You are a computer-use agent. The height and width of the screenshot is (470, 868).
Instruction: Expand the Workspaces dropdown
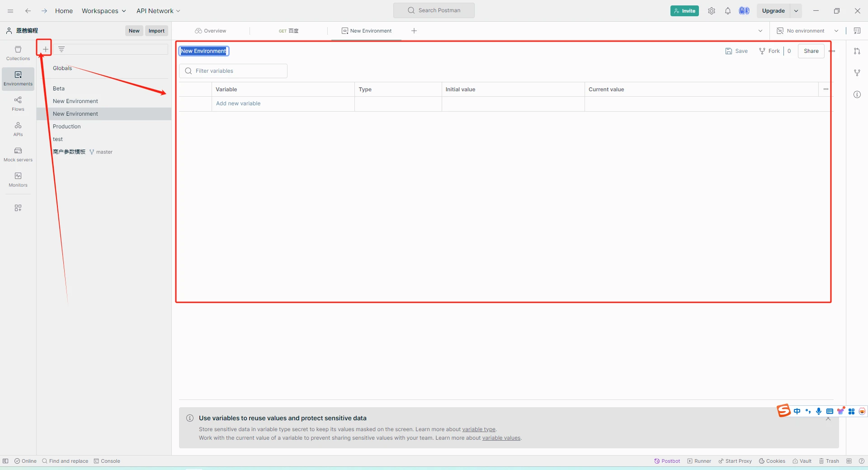coord(104,11)
